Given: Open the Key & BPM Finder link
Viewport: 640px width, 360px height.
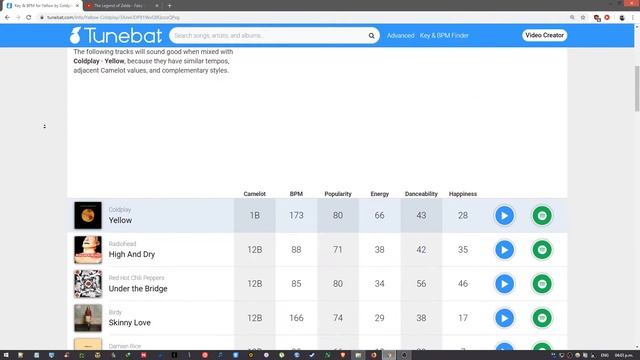Looking at the screenshot, I should pyautogui.click(x=444, y=36).
